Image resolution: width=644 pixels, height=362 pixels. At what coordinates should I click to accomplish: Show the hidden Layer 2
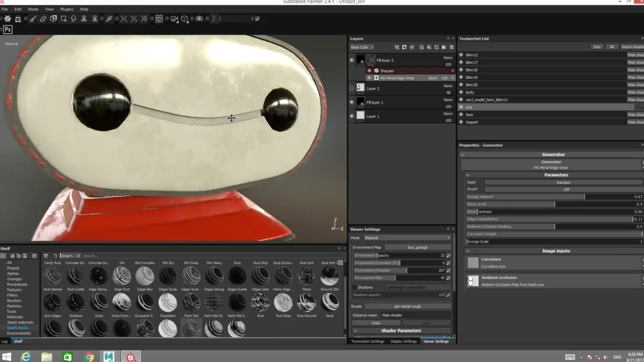(x=352, y=88)
